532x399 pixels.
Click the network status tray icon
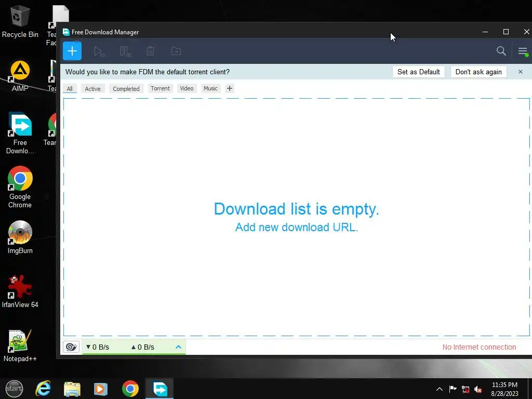tap(465, 389)
